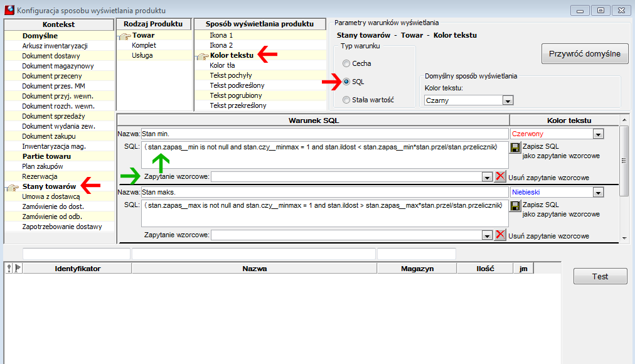Viewport: 635px width, 364px height.
Task: Expand the Czerwony text color dropdown
Action: 598,134
